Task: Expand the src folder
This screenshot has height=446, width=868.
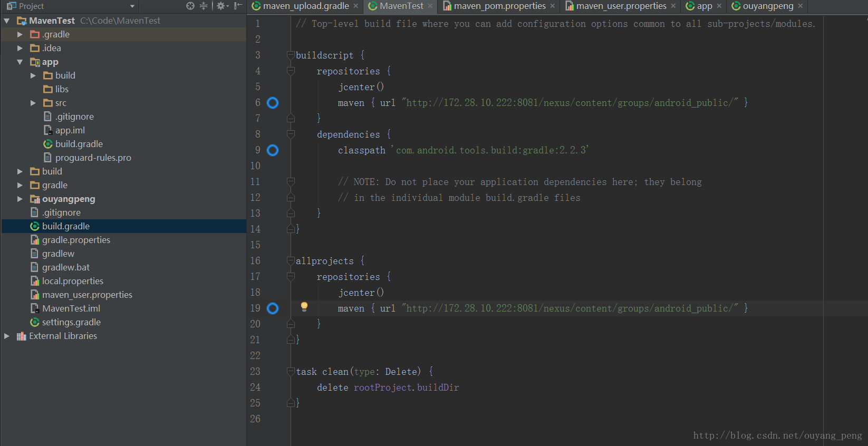Action: [33, 103]
